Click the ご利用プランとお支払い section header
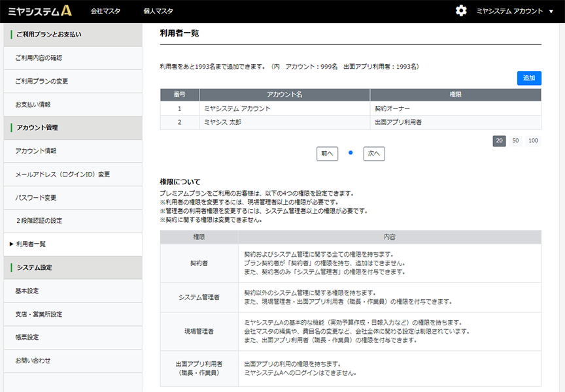The image size is (565, 392). click(73, 35)
